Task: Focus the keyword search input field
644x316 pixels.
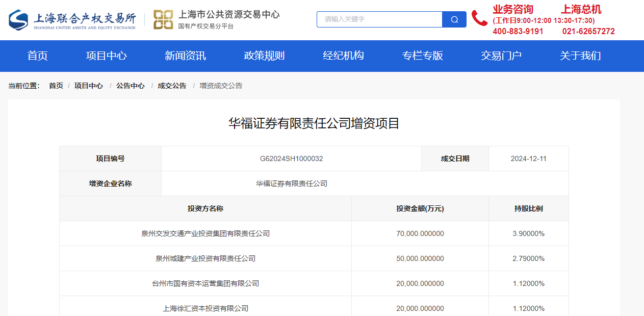Action: pos(379,19)
